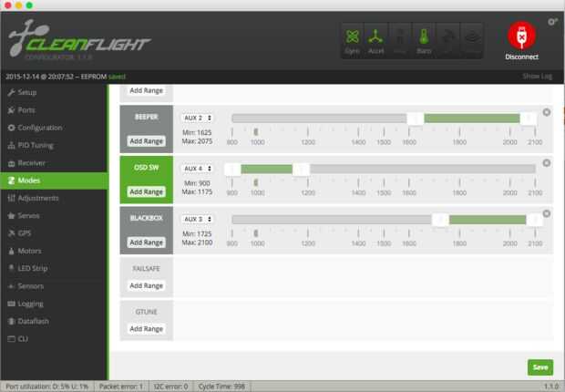565x392 pixels.
Task: Click the 'Packet error: 1' status text
Action: 121,387
